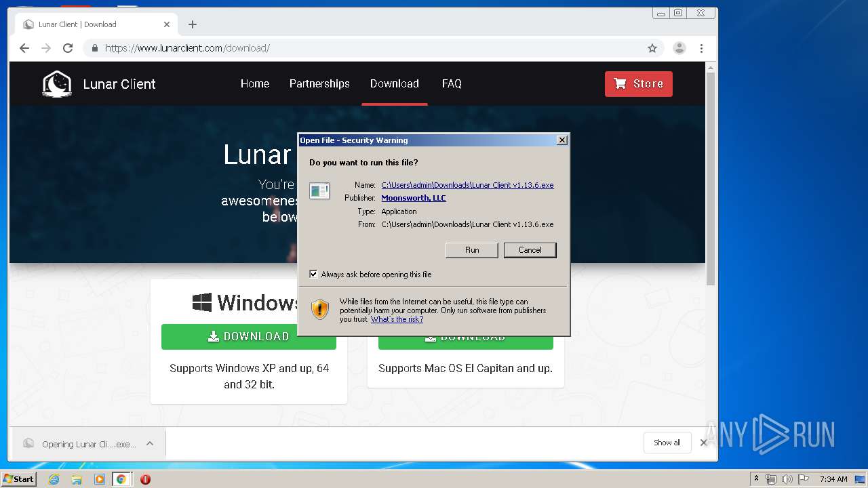This screenshot has width=868, height=488.
Task: Click the network tray icon
Action: (771, 479)
